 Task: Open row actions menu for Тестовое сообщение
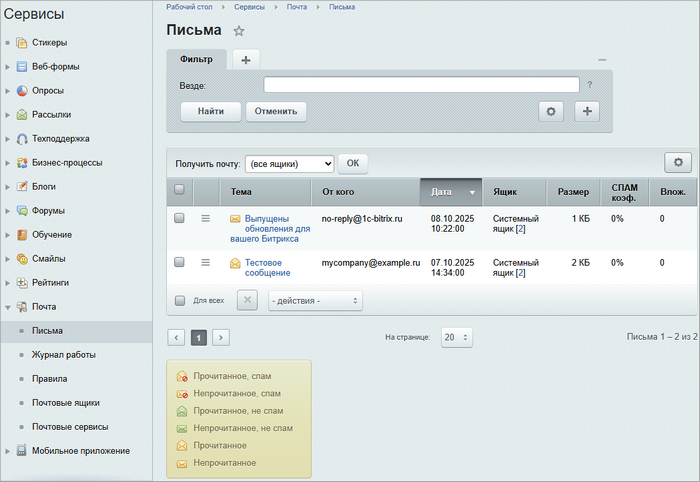click(x=205, y=262)
